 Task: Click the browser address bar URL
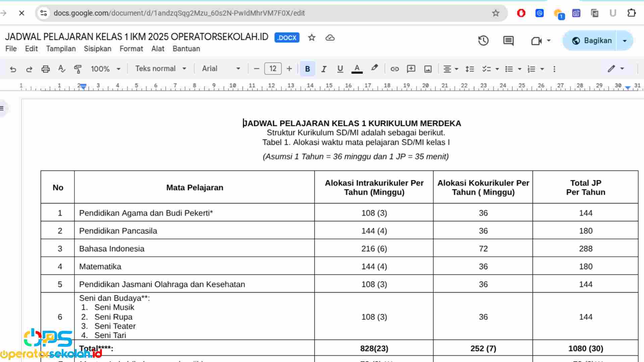[x=179, y=13]
